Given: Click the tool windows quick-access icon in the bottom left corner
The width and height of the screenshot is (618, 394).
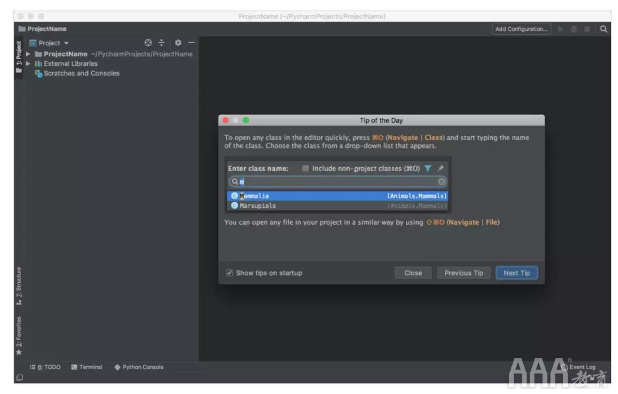Looking at the screenshot, I should coord(19,377).
